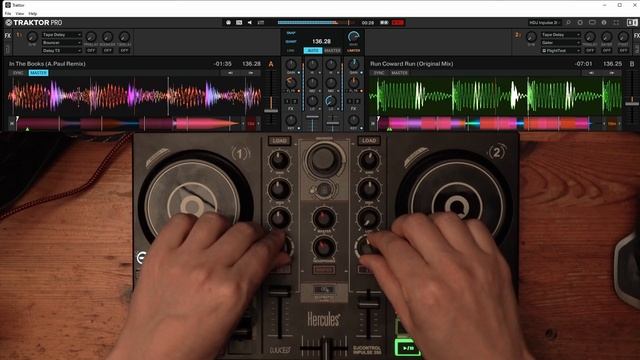The image size is (640, 360).
Task: Click the LIMITER label
Action: tap(353, 51)
